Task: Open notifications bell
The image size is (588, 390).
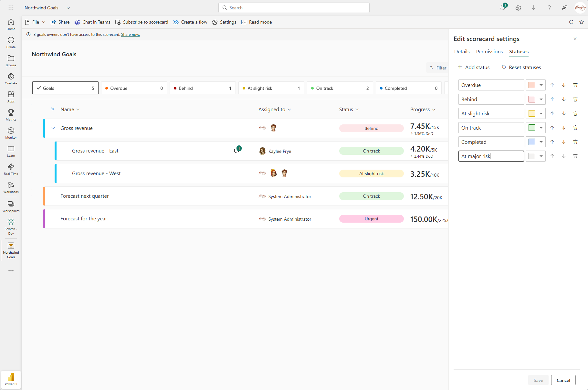Action: click(x=503, y=8)
